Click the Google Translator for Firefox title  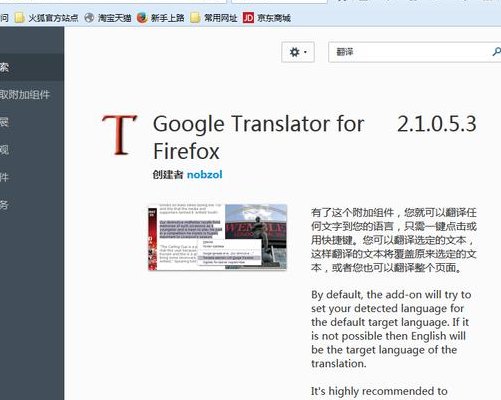258,137
